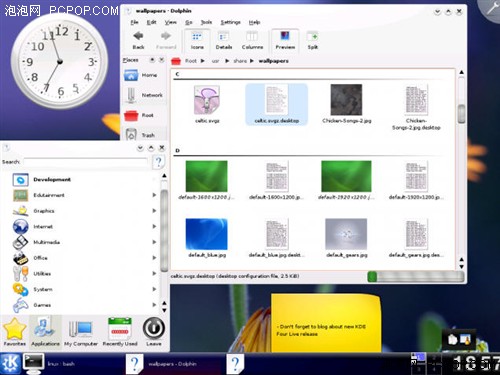The image size is (500, 375).
Task: Click the help question mark beside Search
Action: pyautogui.click(x=158, y=162)
